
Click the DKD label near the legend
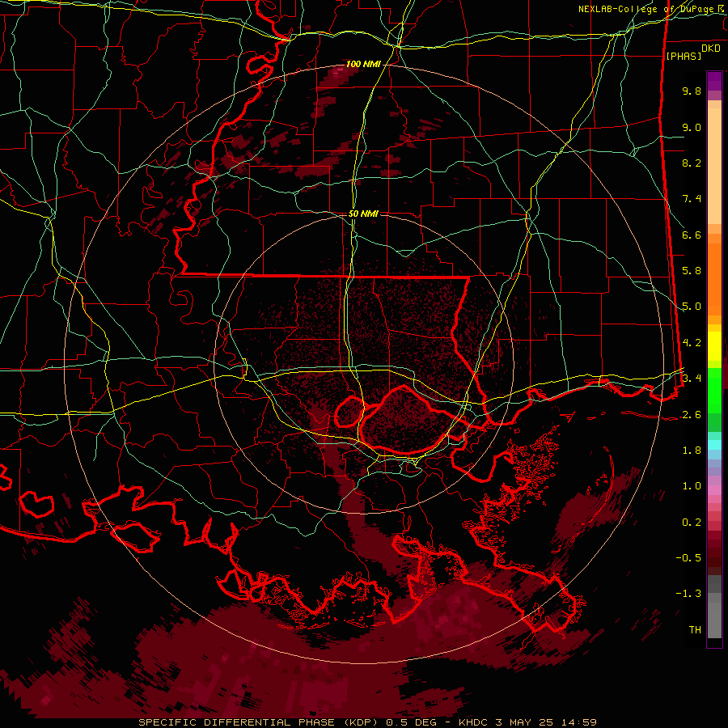click(x=711, y=49)
